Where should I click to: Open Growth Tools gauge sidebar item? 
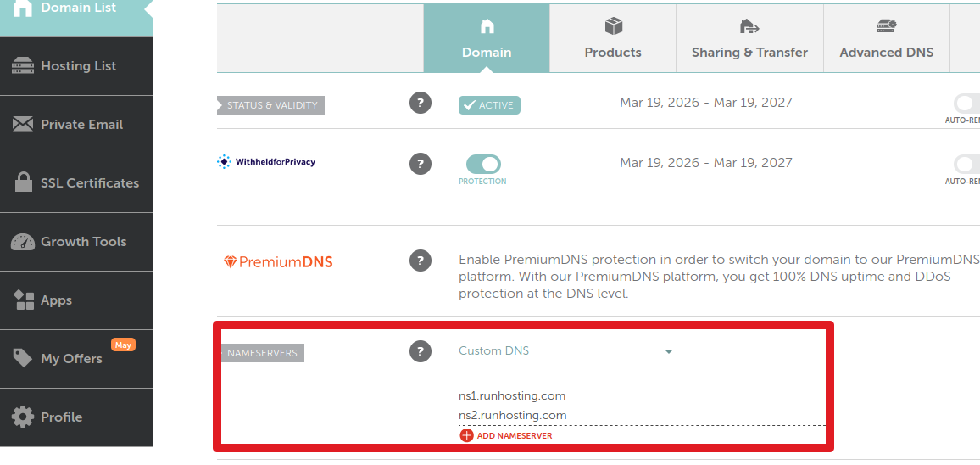click(23, 242)
